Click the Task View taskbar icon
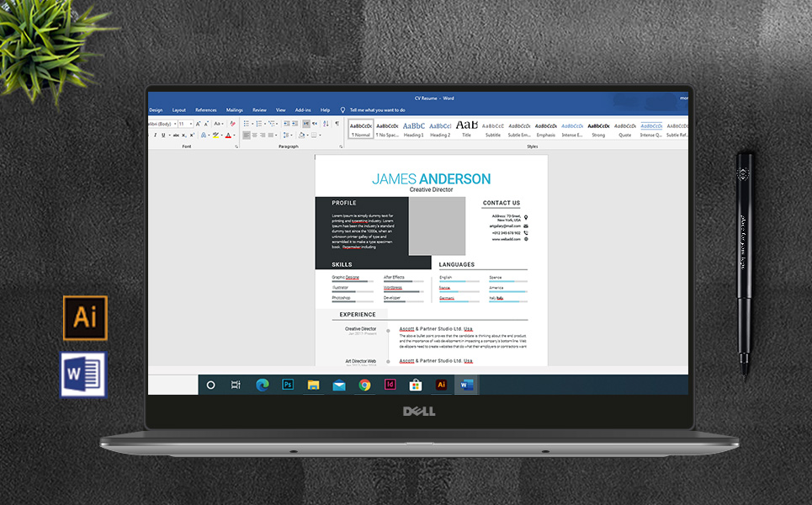Viewport: 812px width, 505px height. click(236, 385)
